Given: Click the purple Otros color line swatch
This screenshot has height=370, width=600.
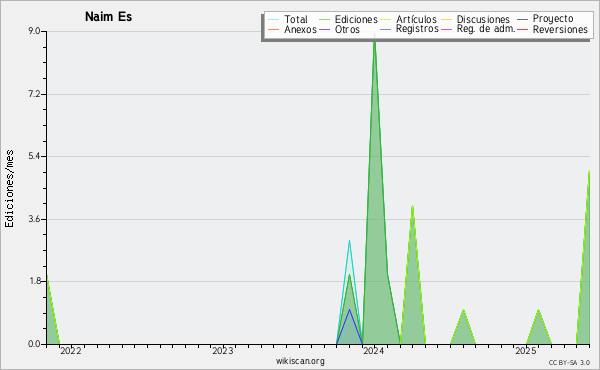Looking at the screenshot, I should (x=324, y=29).
